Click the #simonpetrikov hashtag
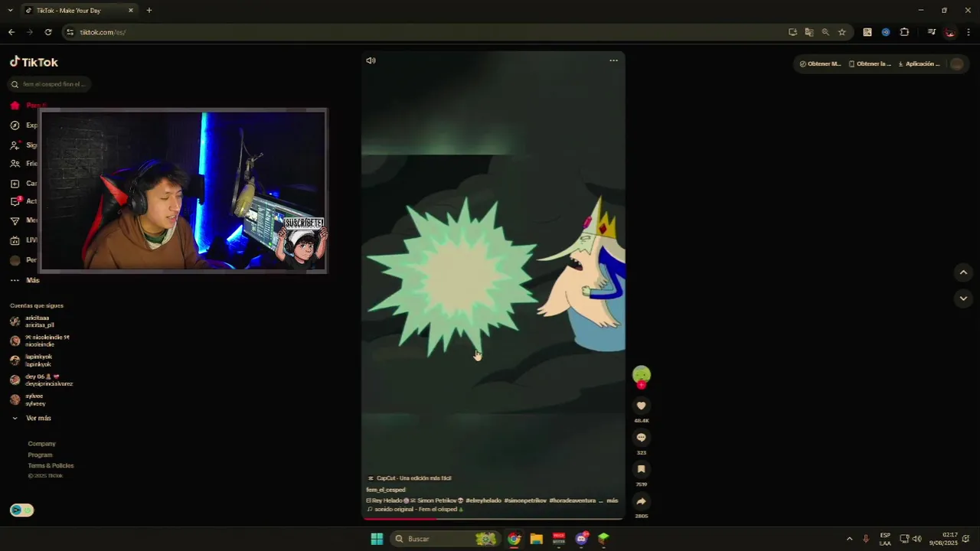This screenshot has width=980, height=551. (525, 500)
